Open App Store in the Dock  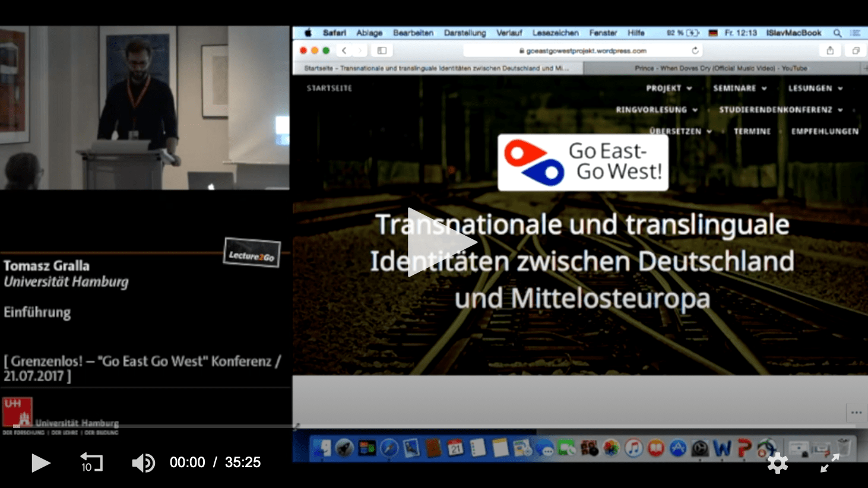(677, 448)
